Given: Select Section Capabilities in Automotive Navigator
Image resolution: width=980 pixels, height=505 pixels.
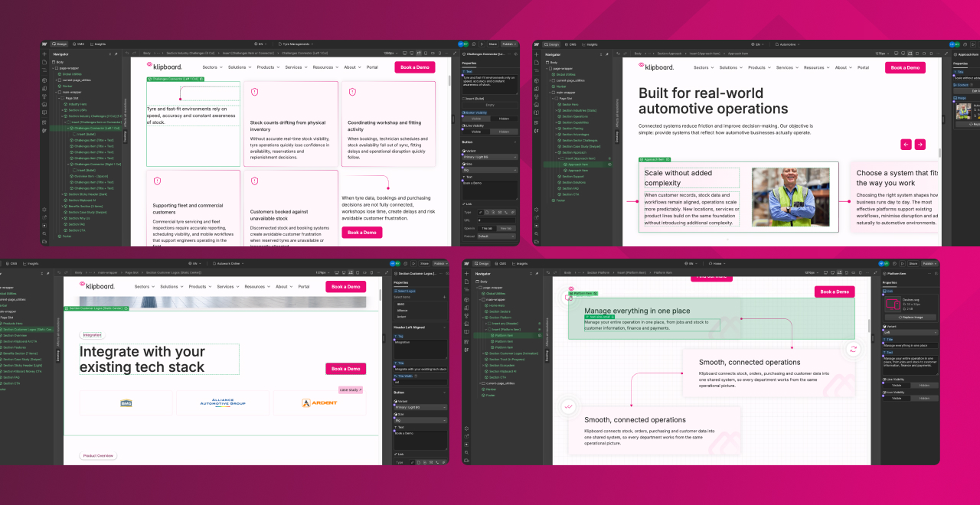Looking at the screenshot, I should pyautogui.click(x=575, y=122).
